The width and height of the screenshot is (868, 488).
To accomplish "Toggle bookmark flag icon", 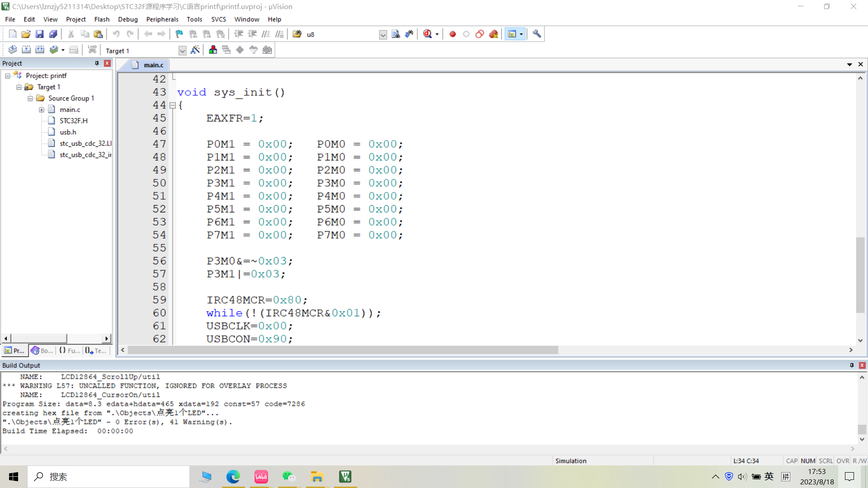I will 179,34.
